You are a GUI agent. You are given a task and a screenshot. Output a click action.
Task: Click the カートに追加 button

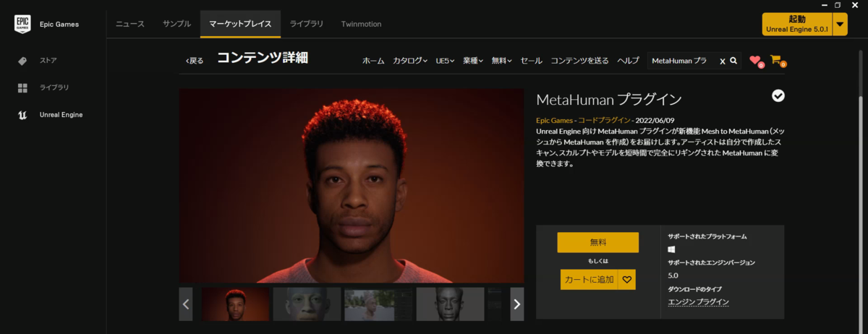pos(590,279)
